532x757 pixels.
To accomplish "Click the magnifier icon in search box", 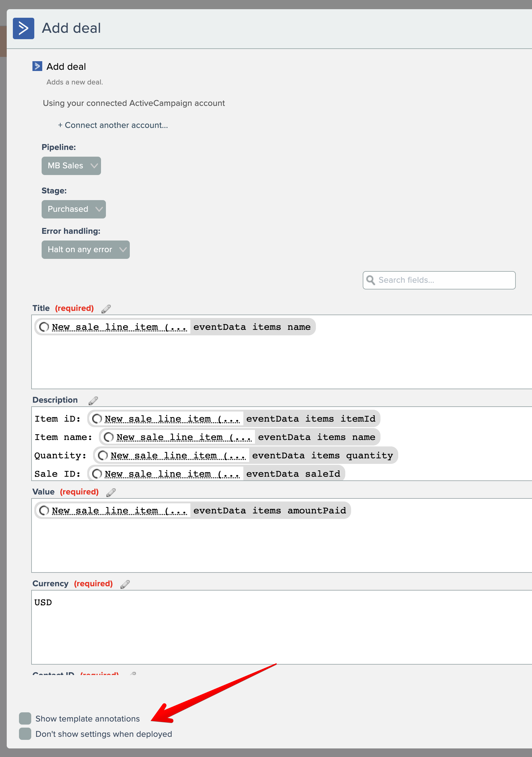I will 371,280.
